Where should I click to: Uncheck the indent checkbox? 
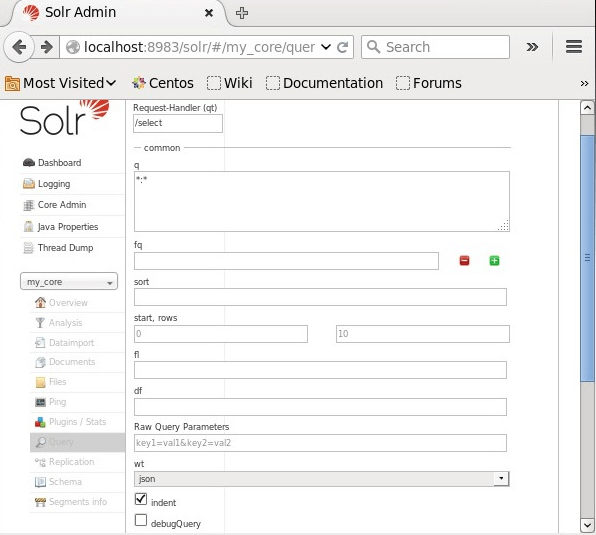141,499
